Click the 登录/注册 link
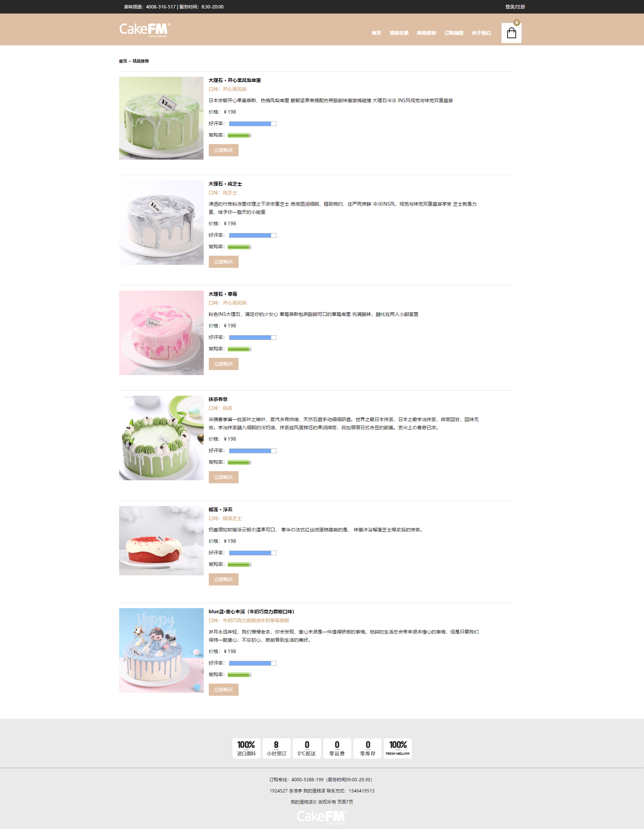 coord(515,7)
